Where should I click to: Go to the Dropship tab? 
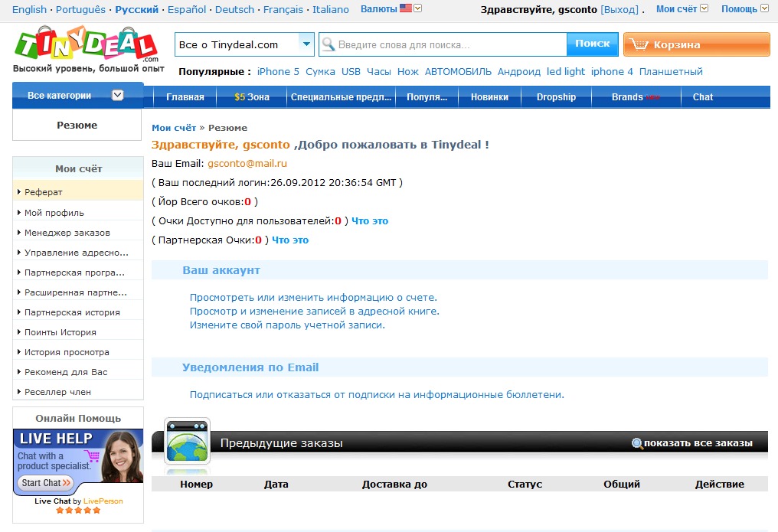point(556,97)
